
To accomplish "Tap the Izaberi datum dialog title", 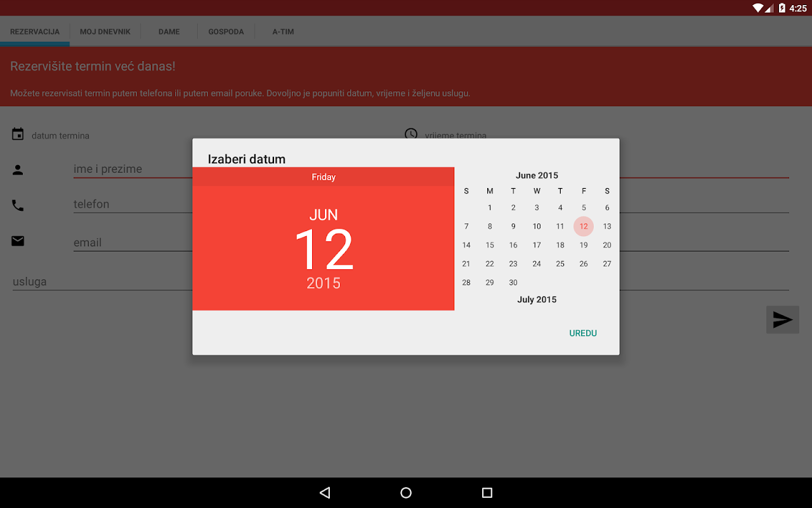I will point(247,159).
